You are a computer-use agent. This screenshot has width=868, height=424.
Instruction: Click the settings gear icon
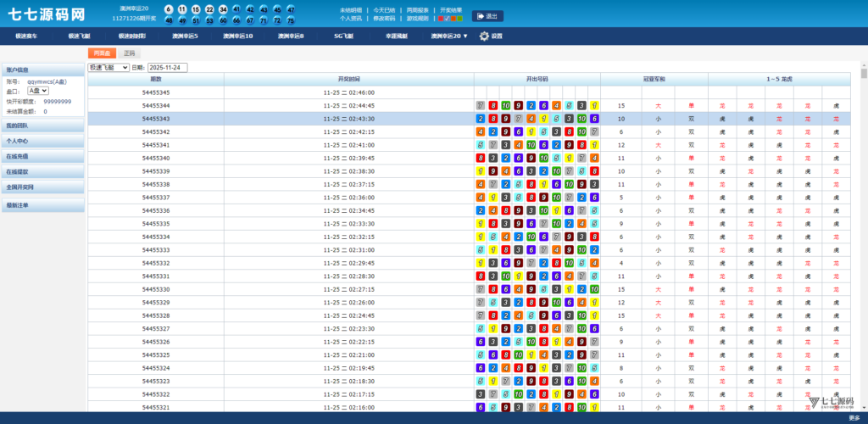(x=485, y=36)
